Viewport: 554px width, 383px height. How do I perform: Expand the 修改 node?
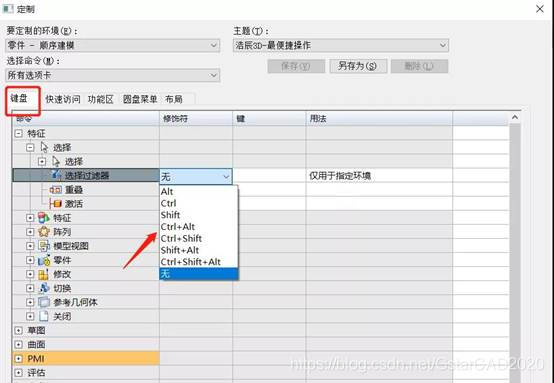[30, 274]
